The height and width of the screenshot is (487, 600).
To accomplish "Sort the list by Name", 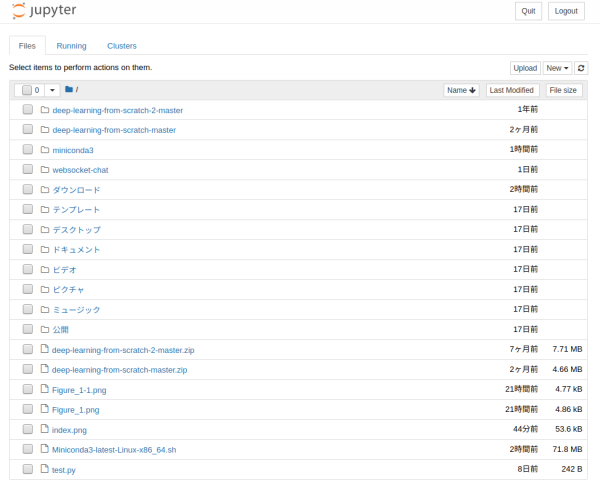I will 461,90.
